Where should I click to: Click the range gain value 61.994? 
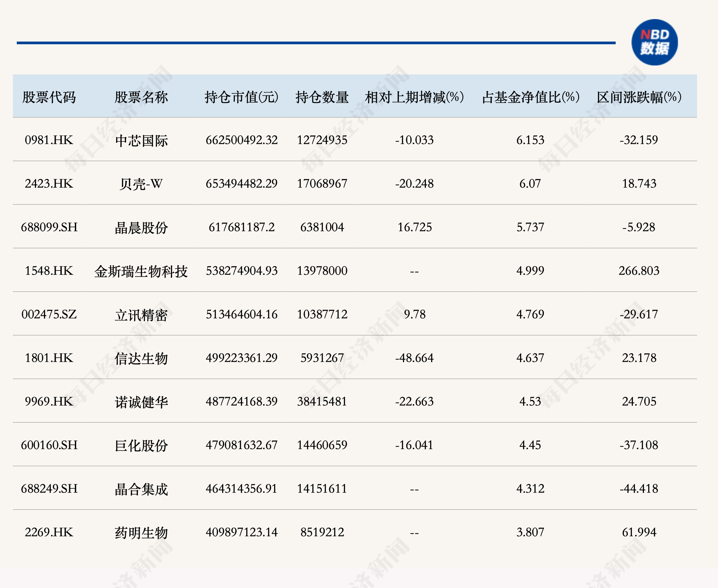pyautogui.click(x=639, y=532)
